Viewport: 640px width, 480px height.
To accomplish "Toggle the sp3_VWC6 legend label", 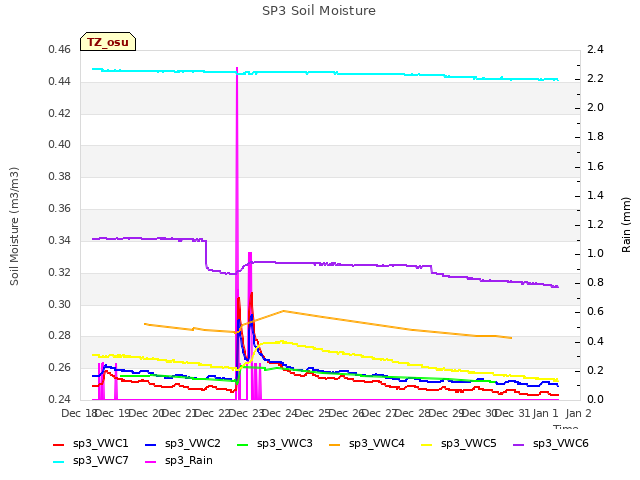I will 560,444.
